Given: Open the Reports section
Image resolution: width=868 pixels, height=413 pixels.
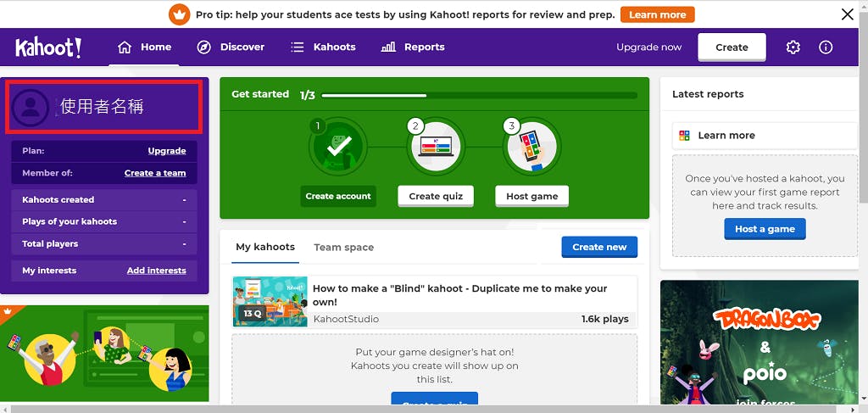Looking at the screenshot, I should point(413,47).
